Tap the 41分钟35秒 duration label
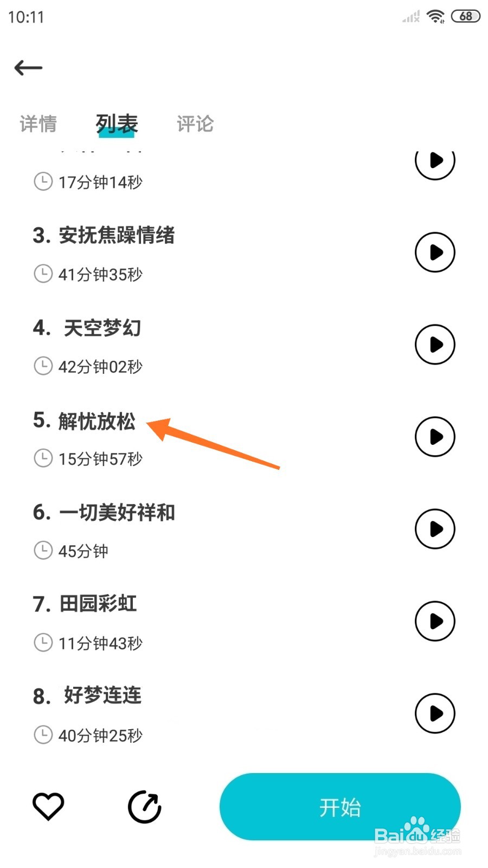Screen dimensions: 488x868 [x=100, y=275]
